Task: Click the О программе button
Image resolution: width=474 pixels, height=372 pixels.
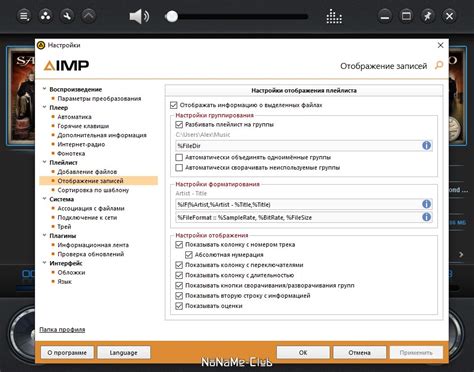Action: [x=67, y=352]
